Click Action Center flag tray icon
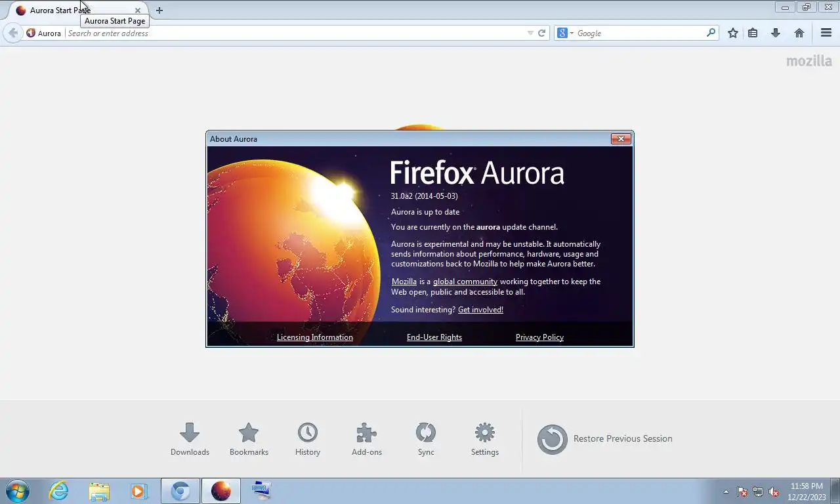This screenshot has width=840, height=504. click(742, 492)
